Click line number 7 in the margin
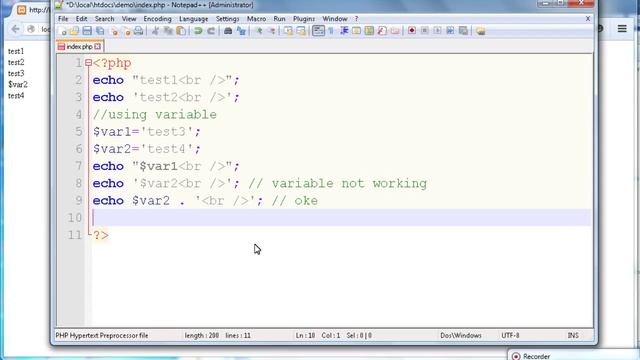 78,166
